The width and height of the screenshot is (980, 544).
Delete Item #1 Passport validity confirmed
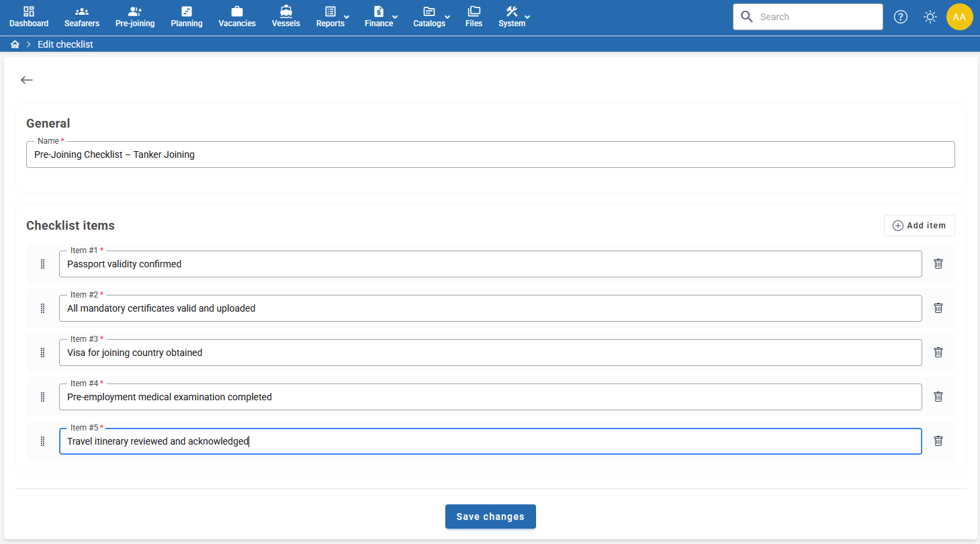pyautogui.click(x=938, y=263)
